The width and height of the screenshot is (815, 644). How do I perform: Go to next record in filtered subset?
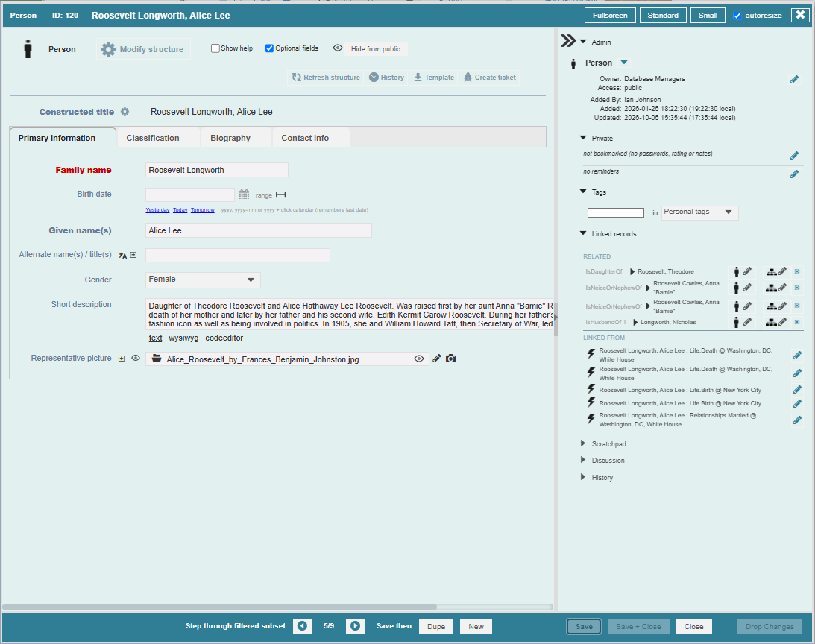pos(355,626)
